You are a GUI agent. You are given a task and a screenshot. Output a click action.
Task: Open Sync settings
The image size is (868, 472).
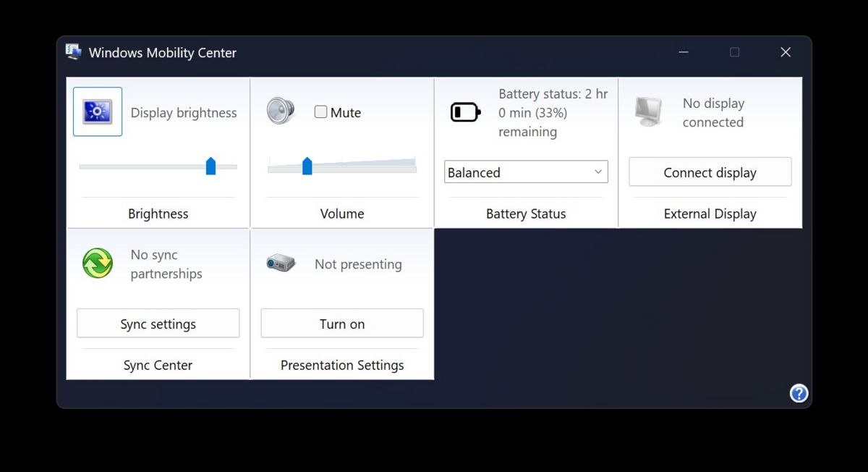[158, 324]
